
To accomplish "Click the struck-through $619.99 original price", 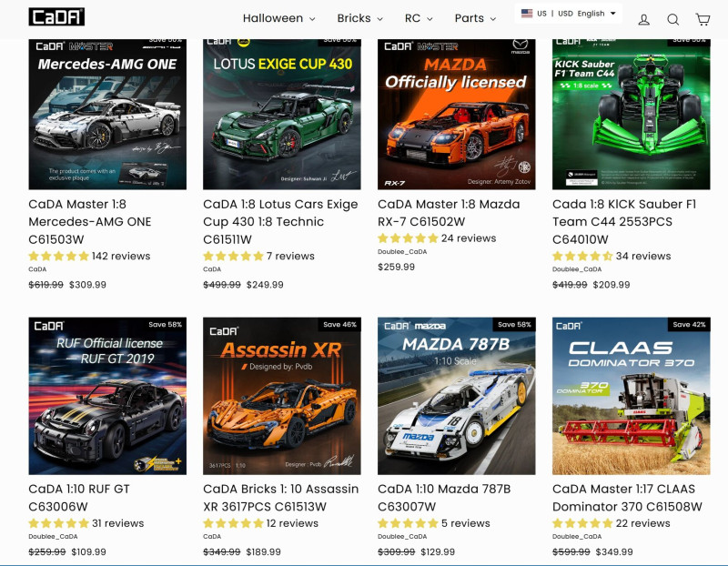I will click(x=46, y=285).
